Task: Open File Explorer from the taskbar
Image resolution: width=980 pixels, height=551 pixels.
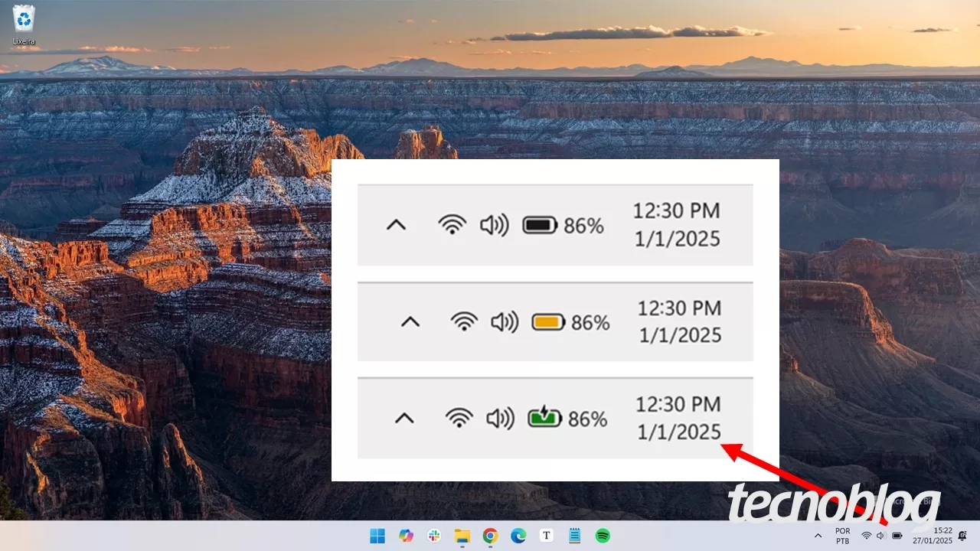Action: click(x=462, y=536)
